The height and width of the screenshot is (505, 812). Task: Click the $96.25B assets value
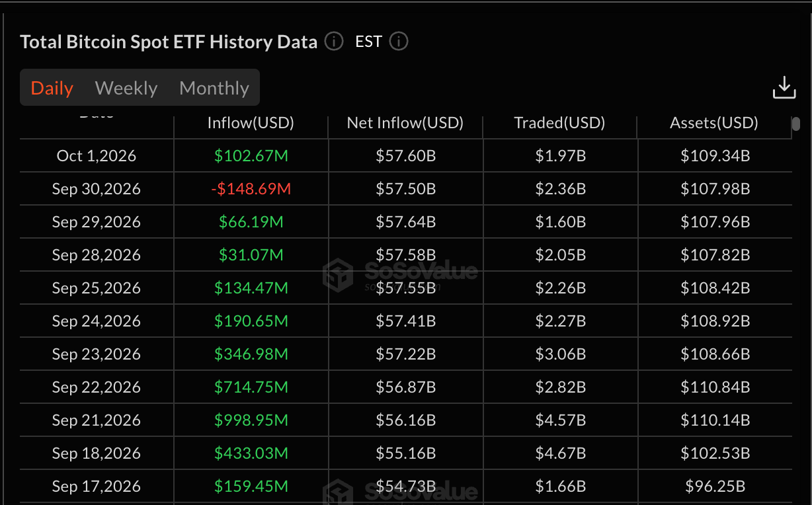click(715, 486)
